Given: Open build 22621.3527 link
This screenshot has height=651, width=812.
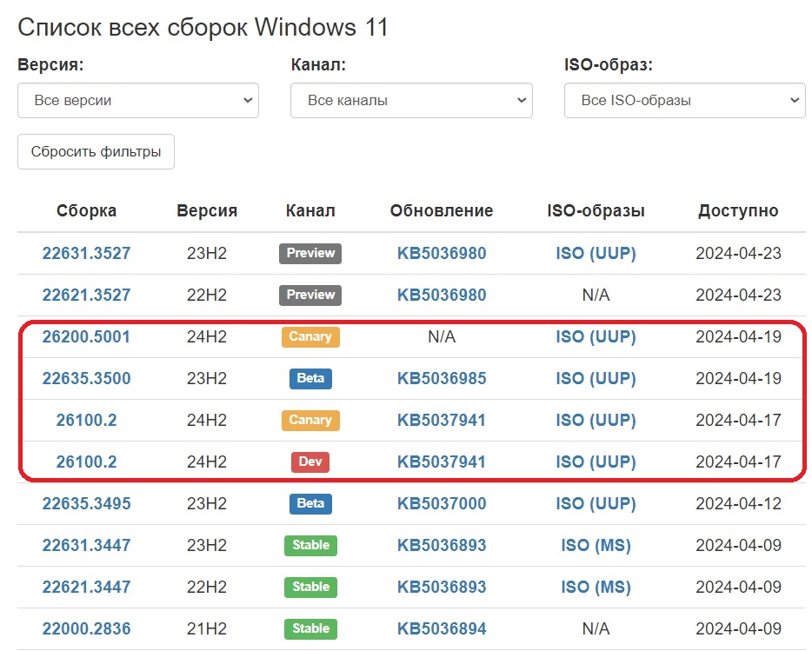Looking at the screenshot, I should pos(86,296).
